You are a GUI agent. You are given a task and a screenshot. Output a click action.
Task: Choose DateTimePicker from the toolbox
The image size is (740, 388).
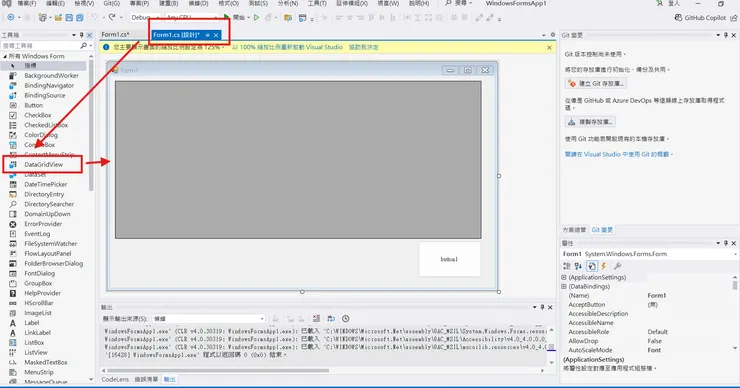(45, 185)
